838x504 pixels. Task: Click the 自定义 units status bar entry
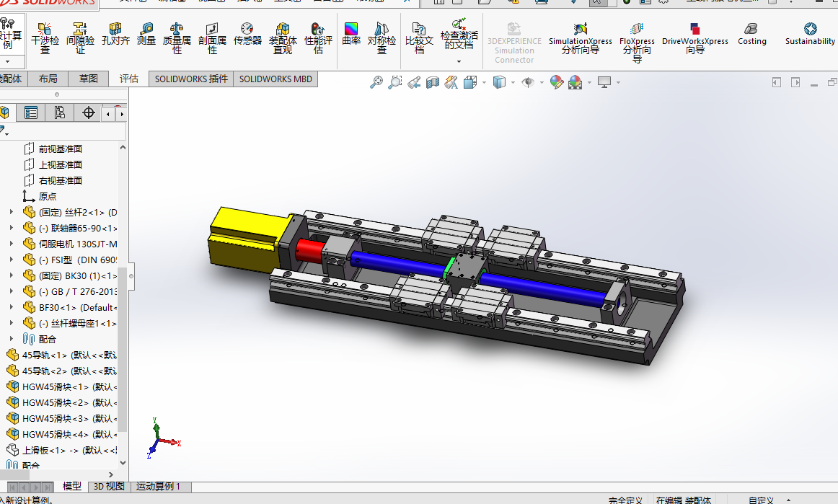[x=761, y=500]
